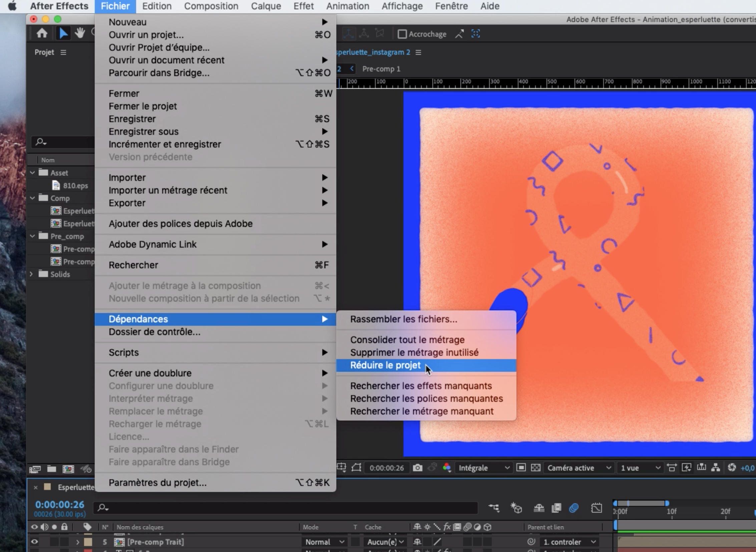Click the snap bounding-box icon in toolbar
Viewport: 756px width, 552px height.
476,34
